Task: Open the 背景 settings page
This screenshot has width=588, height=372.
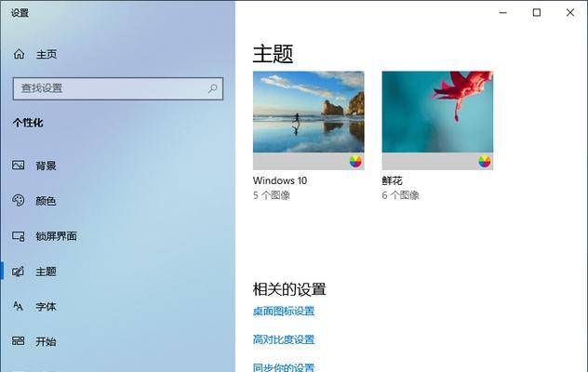Action: click(46, 166)
